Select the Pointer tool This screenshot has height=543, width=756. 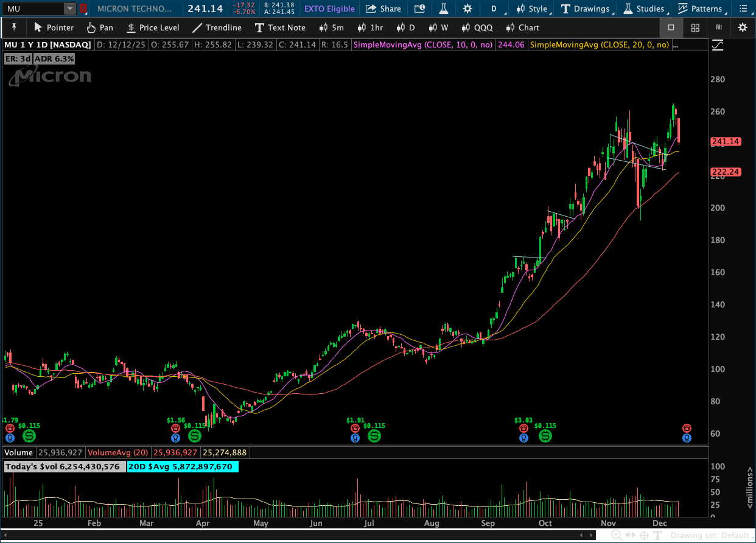[54, 27]
